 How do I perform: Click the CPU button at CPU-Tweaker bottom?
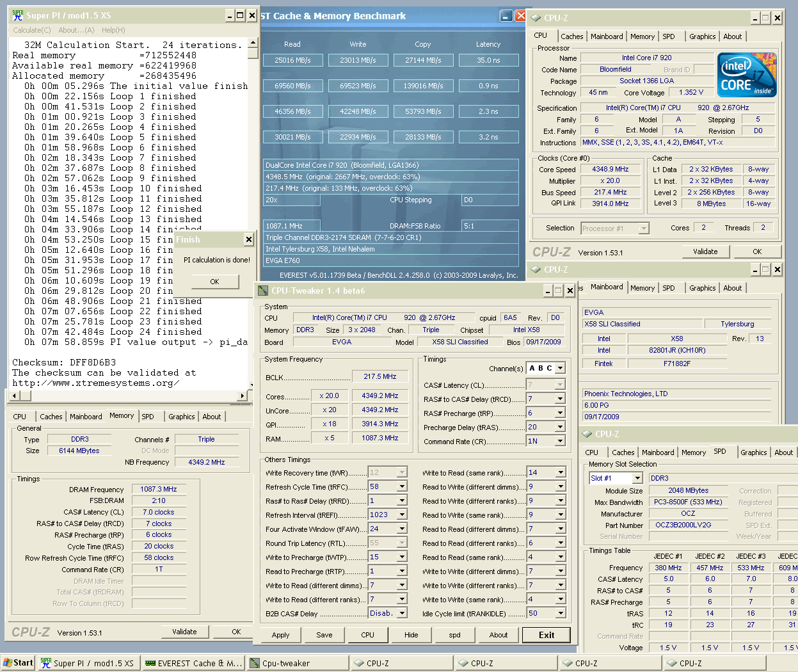coord(367,635)
